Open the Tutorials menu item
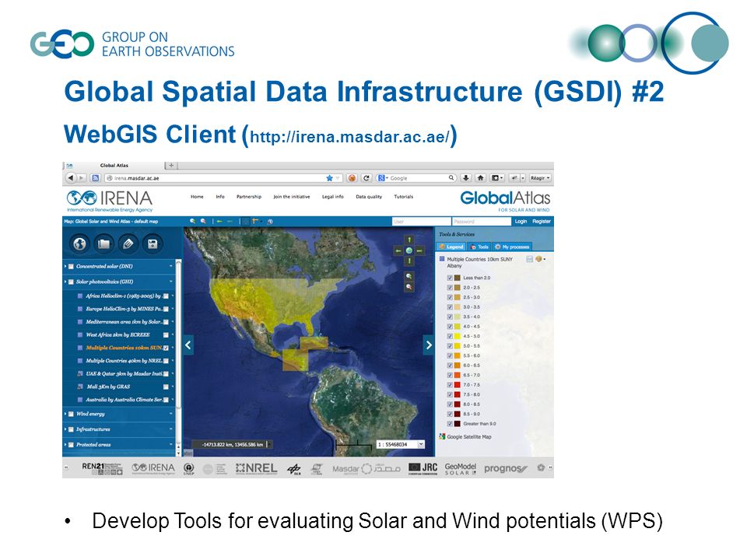This screenshot has height=560, width=747. click(x=404, y=197)
